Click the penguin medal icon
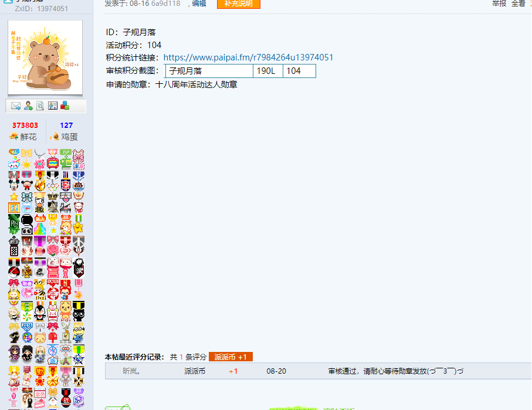Screen dimensions: 532x410 click(40, 311)
